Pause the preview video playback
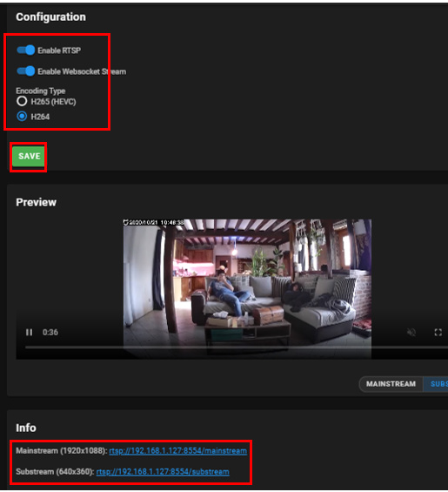The height and width of the screenshot is (492, 448). click(x=29, y=333)
